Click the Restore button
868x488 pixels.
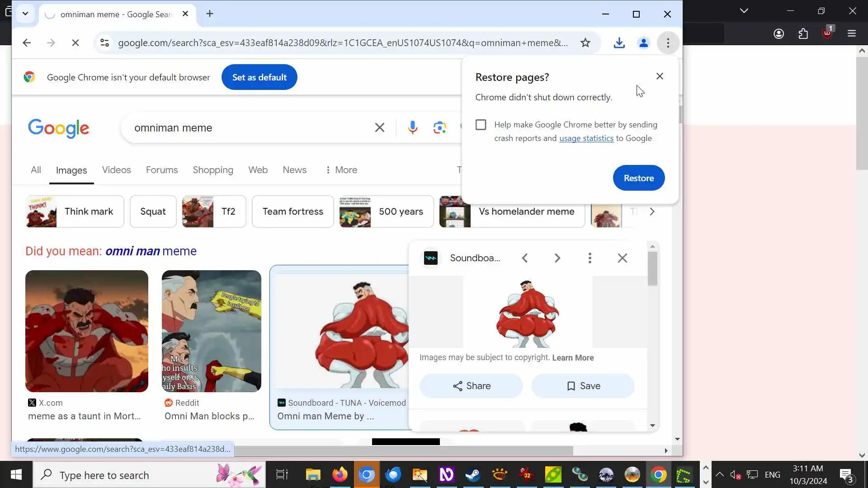638,178
